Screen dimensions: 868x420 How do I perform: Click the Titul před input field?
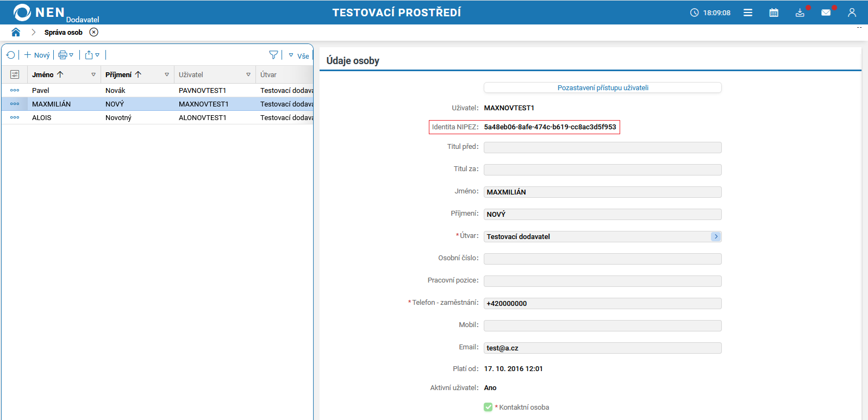[603, 147]
